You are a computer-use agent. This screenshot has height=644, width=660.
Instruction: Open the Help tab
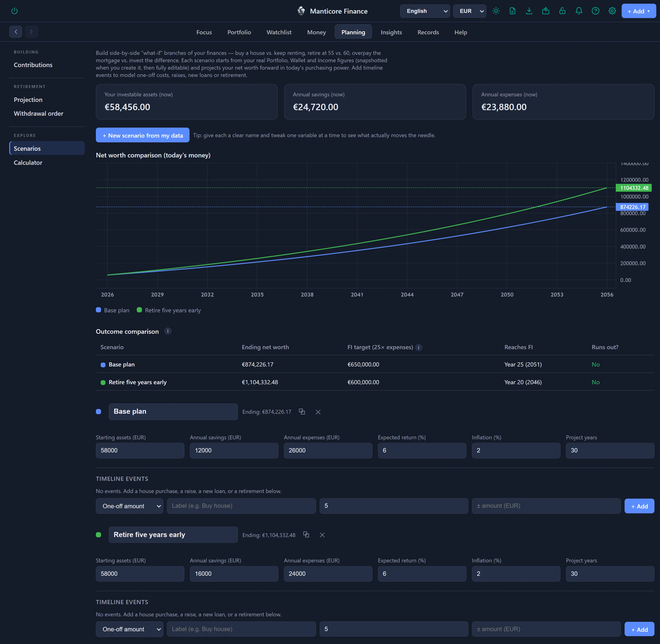coord(460,32)
